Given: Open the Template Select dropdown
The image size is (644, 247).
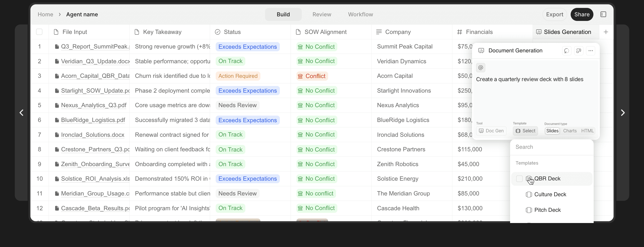Looking at the screenshot, I should coord(525,131).
